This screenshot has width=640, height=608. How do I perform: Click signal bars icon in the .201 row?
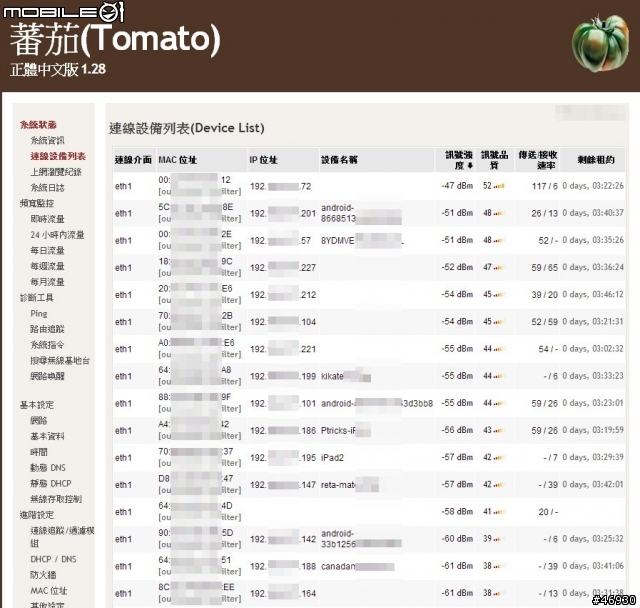click(499, 213)
